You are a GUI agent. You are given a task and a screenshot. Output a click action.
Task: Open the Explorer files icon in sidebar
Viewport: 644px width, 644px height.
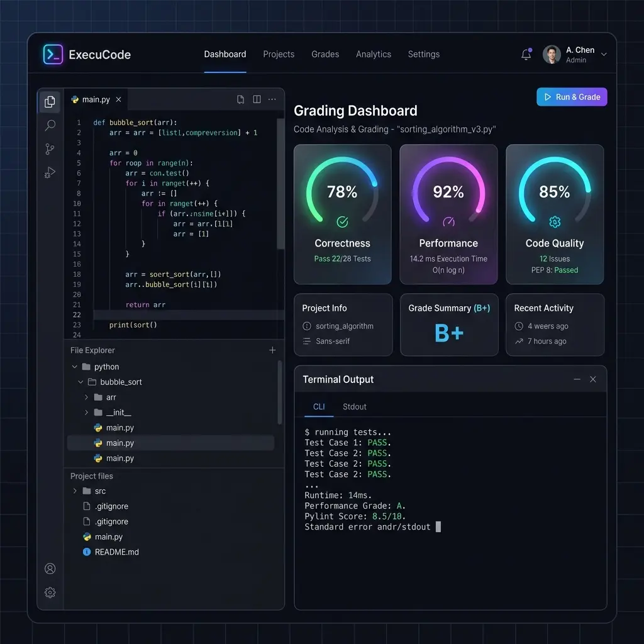pyautogui.click(x=50, y=101)
